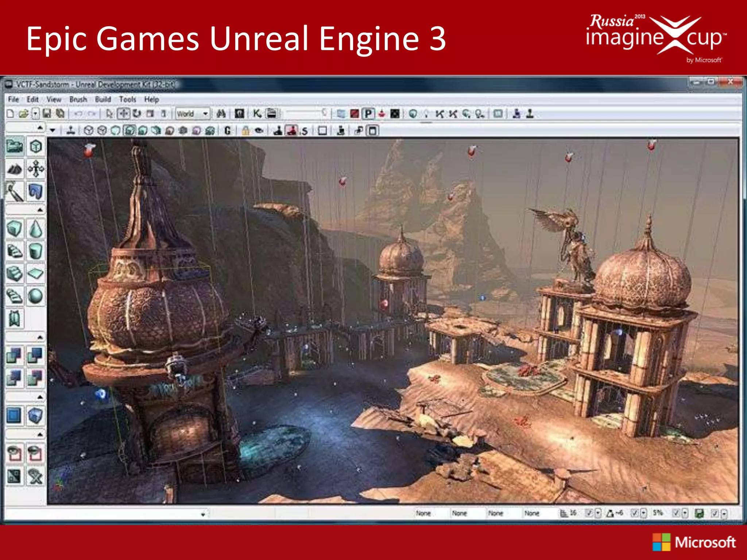Image resolution: width=747 pixels, height=560 pixels.
Task: Expand the recent files dropdown arrow
Action: pyautogui.click(x=35, y=114)
